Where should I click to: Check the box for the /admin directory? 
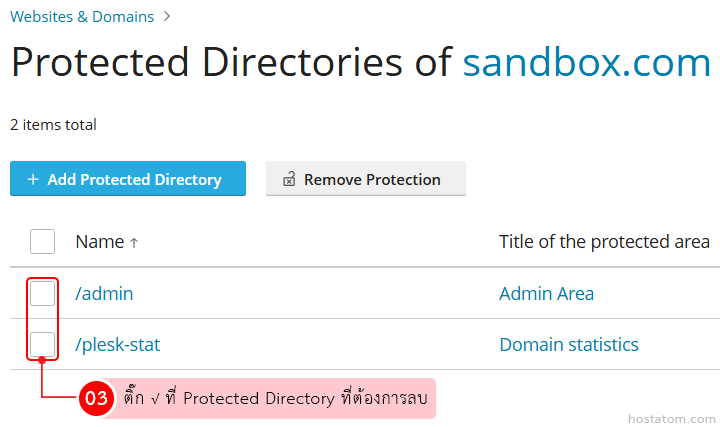tap(42, 293)
